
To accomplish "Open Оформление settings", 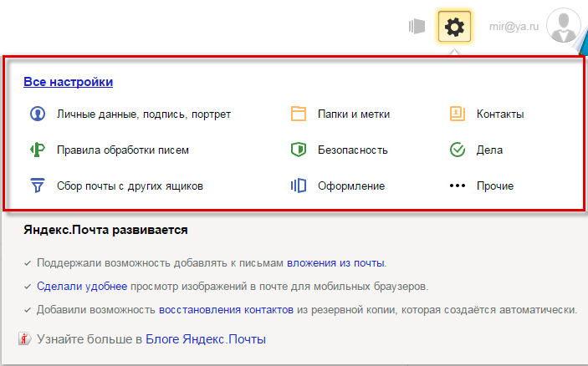I will point(351,186).
